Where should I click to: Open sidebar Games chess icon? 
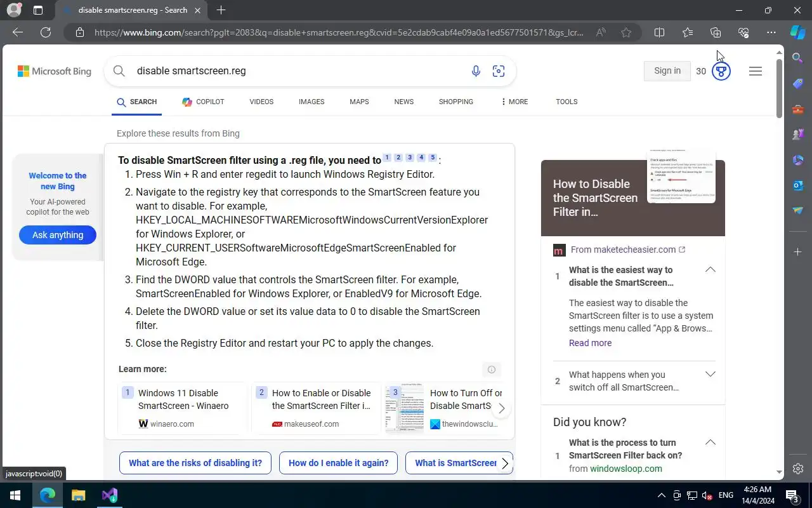click(x=798, y=135)
